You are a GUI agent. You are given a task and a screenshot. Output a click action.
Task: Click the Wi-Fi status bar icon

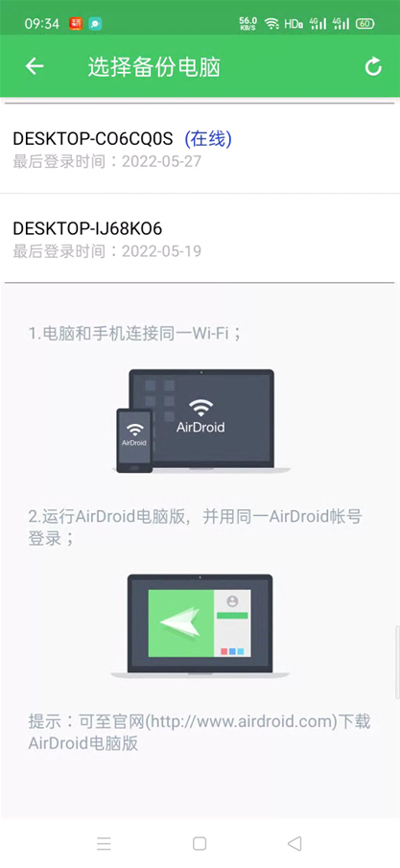pos(271,24)
